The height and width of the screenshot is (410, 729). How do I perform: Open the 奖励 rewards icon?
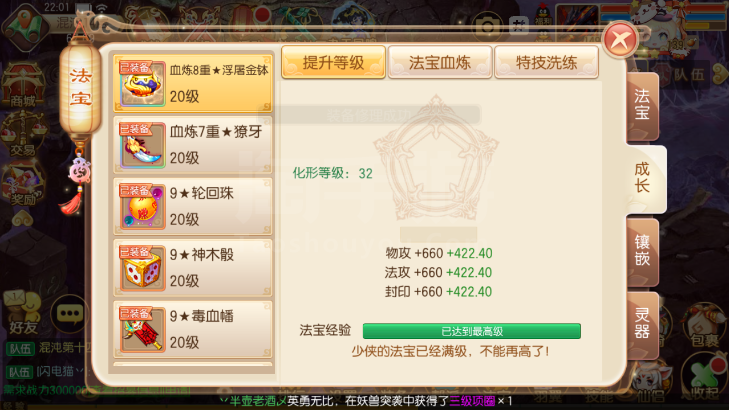(x=23, y=184)
